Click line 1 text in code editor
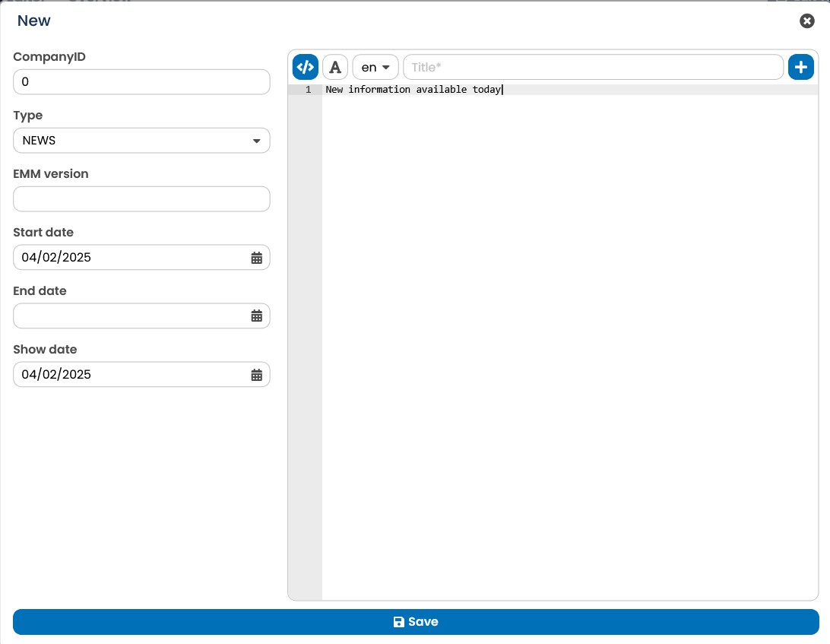 413,90
